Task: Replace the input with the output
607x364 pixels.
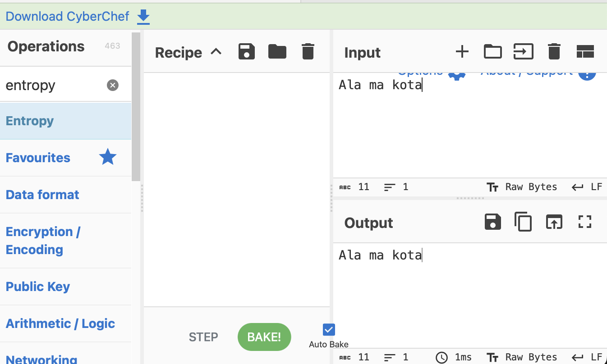Action: pyautogui.click(x=554, y=222)
